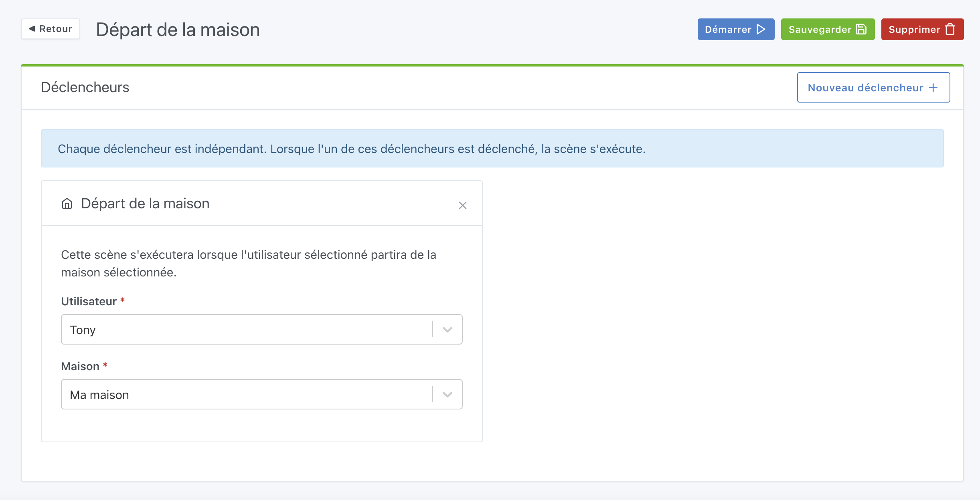980x500 pixels.
Task: Click the plus icon in Nouveau déclencheur
Action: coord(933,88)
